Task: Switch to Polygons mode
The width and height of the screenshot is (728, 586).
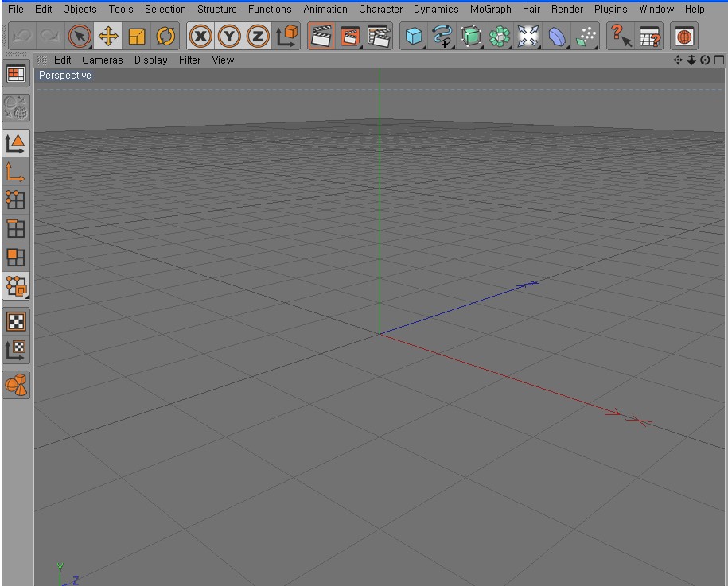Action: click(x=16, y=258)
